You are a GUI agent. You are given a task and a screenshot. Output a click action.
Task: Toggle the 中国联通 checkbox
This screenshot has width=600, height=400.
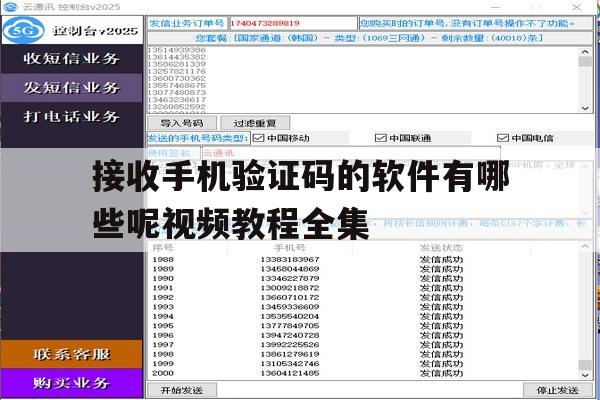[x=380, y=138]
